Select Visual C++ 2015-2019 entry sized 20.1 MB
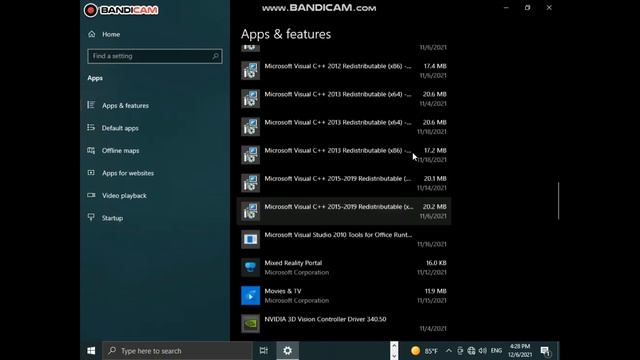This screenshot has width=640, height=360. (x=344, y=183)
